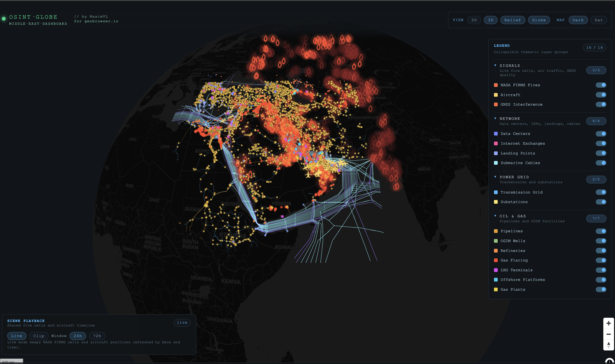The height and width of the screenshot is (364, 615).
Task: Toggle NASA FIRMS Fires layer switch
Action: [601, 85]
